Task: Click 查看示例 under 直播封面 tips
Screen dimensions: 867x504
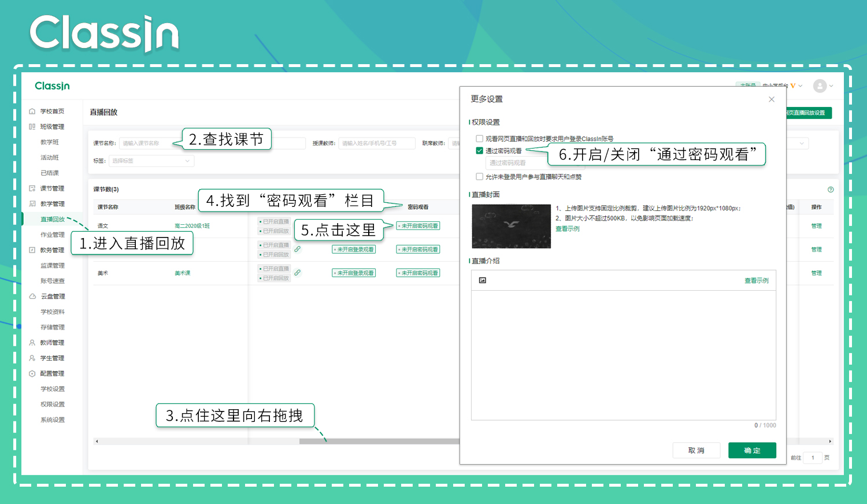Action: coord(568,229)
